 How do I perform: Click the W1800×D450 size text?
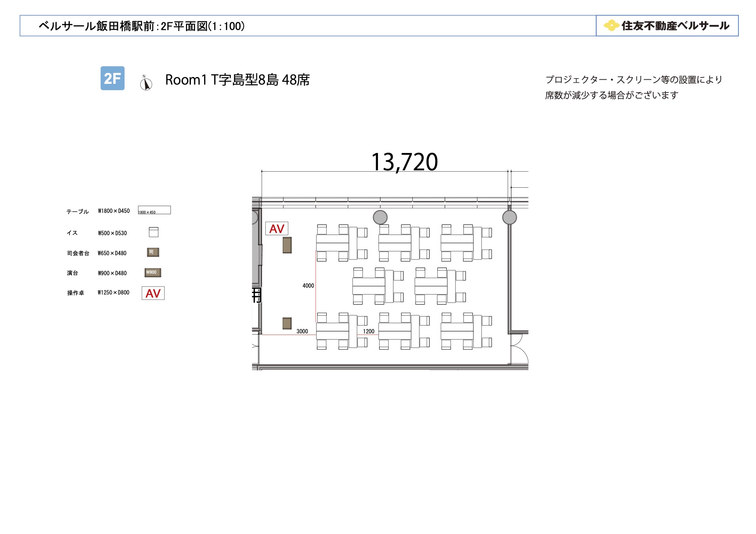(x=114, y=211)
